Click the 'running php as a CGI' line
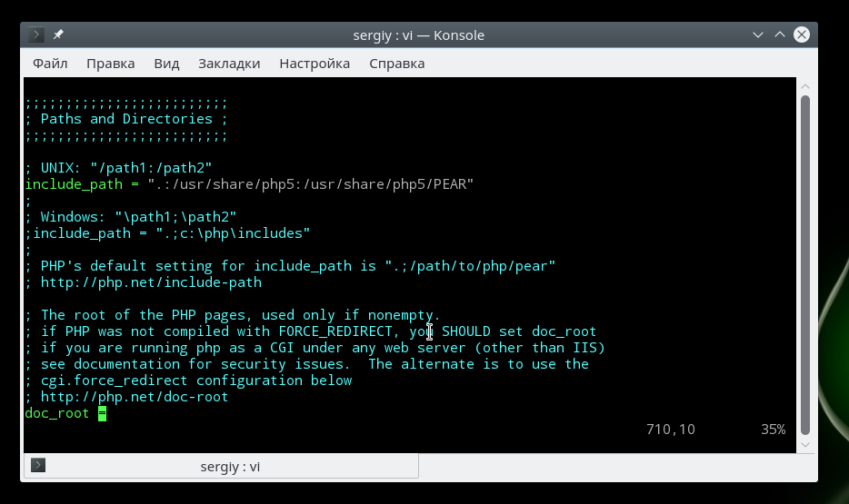 point(315,348)
